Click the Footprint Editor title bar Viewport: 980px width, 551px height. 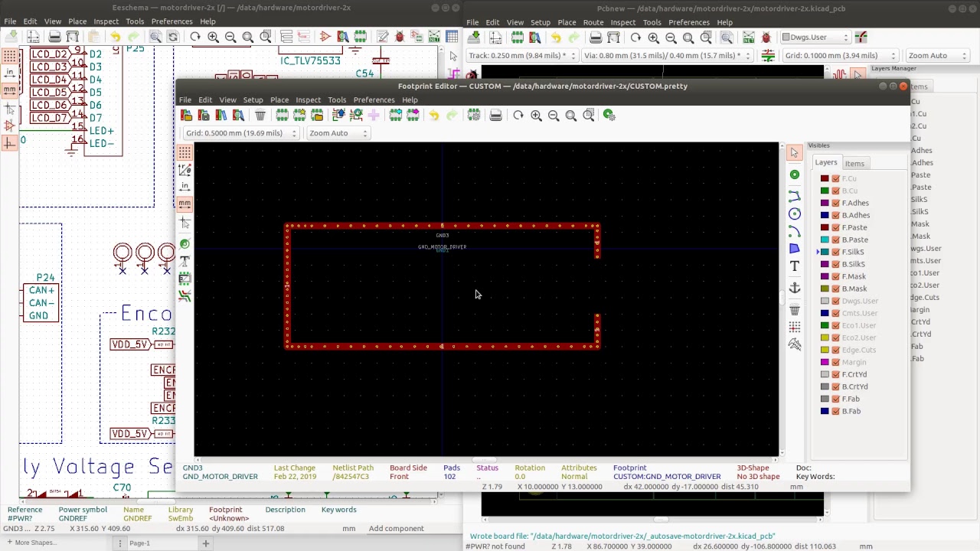[x=542, y=86]
